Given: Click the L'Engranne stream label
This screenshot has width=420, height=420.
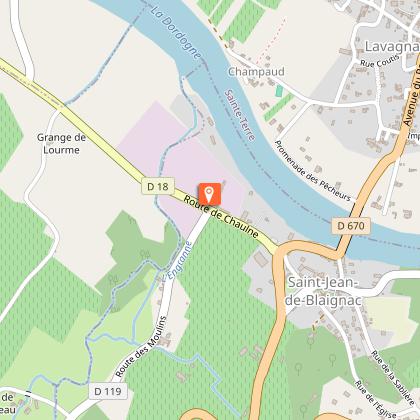Looking at the screenshot, I should point(180,260).
